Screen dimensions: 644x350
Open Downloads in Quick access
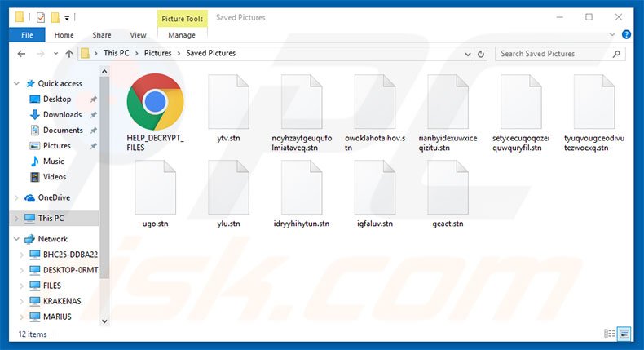(62, 115)
